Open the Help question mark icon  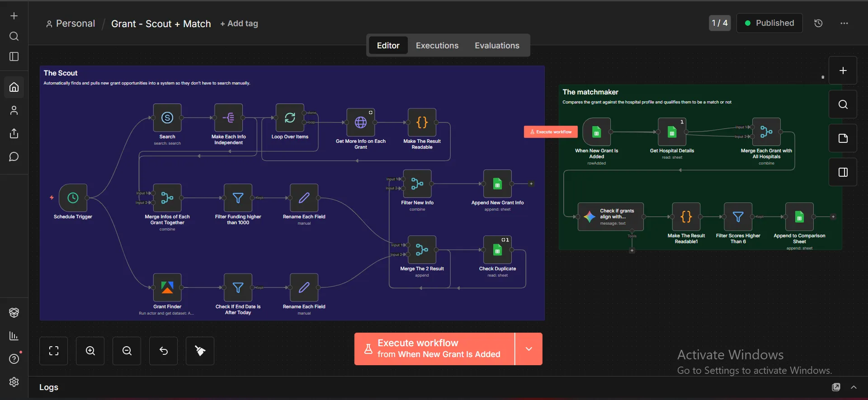[14, 359]
